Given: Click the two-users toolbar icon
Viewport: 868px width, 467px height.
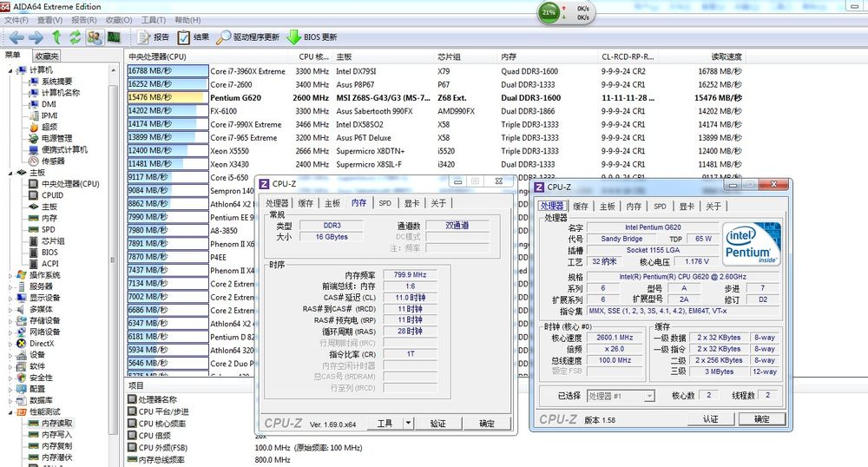Looking at the screenshot, I should pos(95,37).
